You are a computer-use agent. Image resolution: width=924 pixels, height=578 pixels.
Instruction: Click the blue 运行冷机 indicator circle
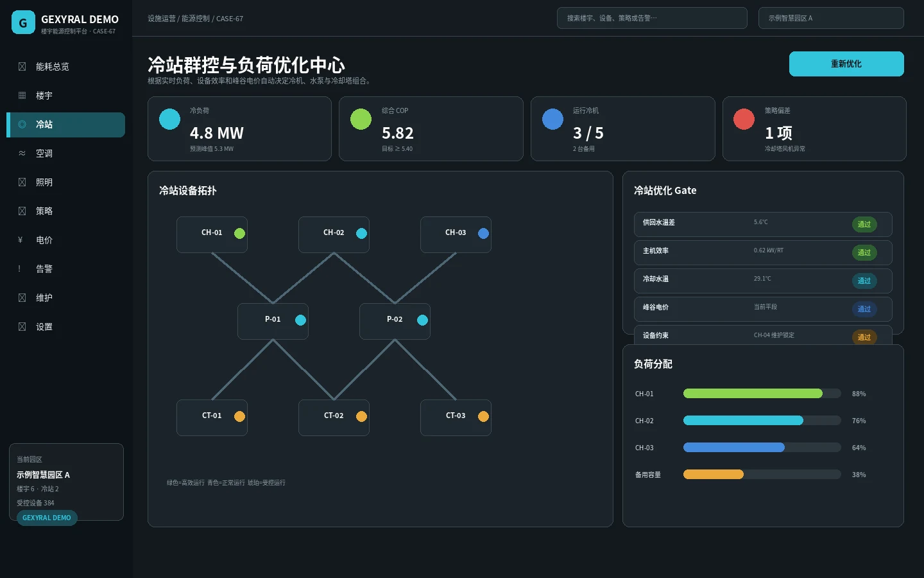pos(552,119)
